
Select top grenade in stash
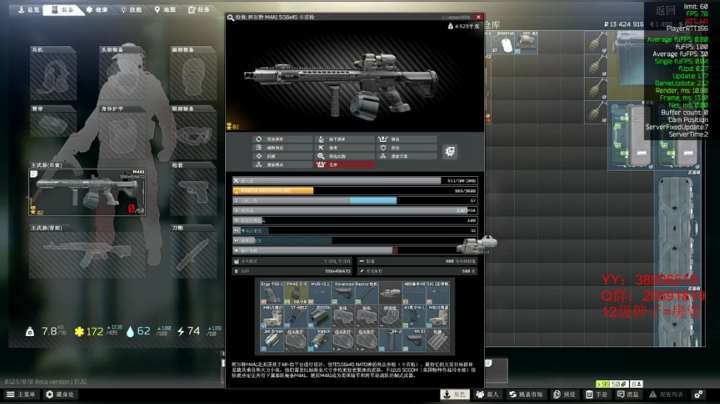coord(596,42)
